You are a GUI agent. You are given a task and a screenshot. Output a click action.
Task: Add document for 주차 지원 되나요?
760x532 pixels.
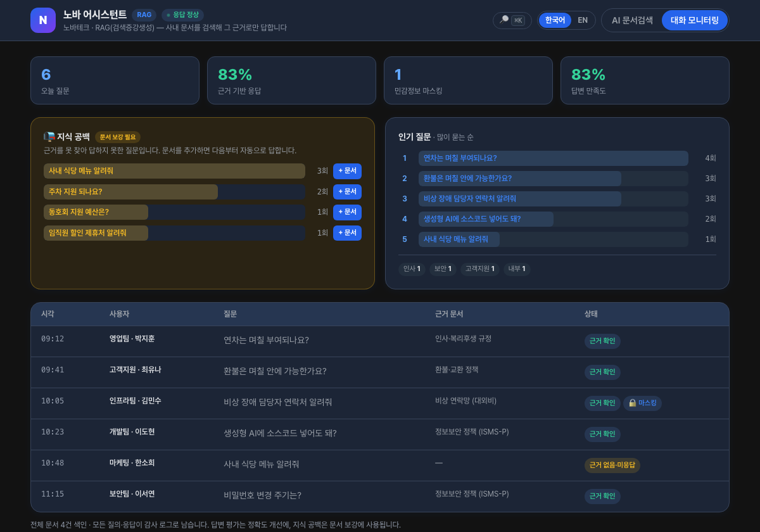coord(347,192)
